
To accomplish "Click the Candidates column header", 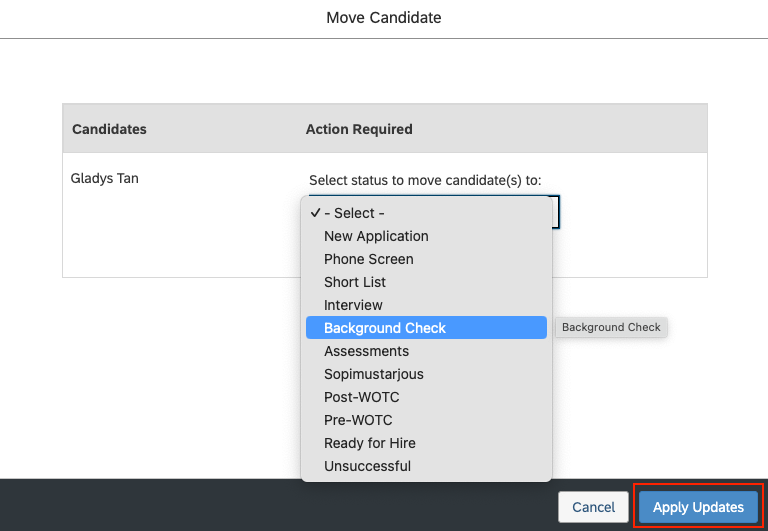I will 109,129.
